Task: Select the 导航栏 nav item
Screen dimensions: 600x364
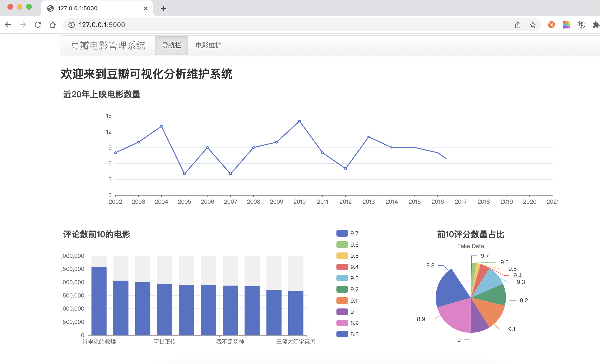Action: coord(171,45)
